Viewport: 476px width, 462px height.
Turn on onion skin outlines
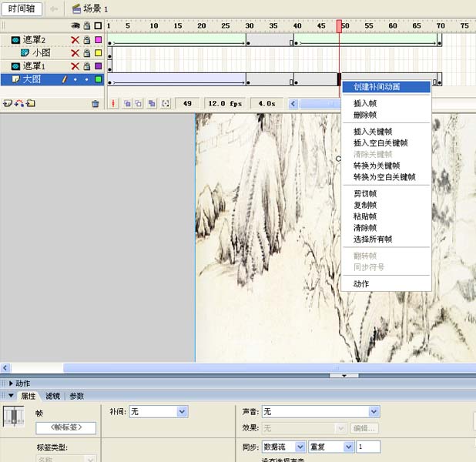coord(139,103)
